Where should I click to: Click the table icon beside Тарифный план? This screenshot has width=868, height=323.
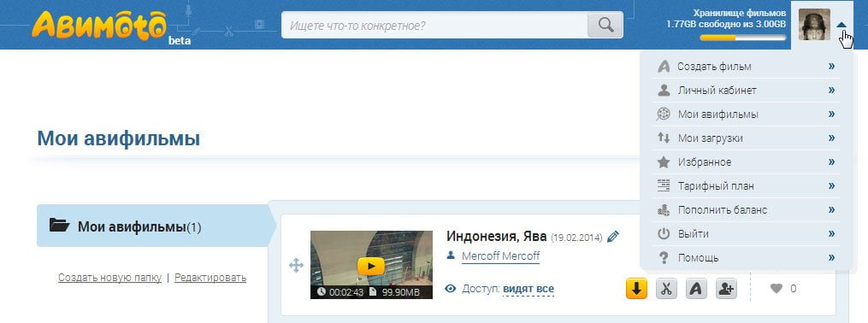pos(663,185)
